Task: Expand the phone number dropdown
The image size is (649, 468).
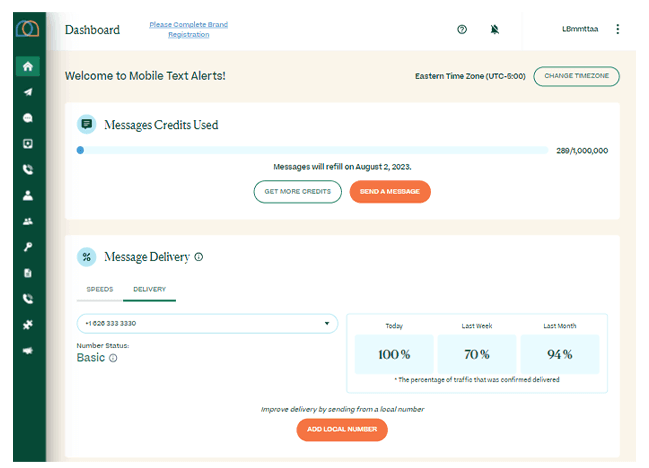Action: click(x=207, y=324)
